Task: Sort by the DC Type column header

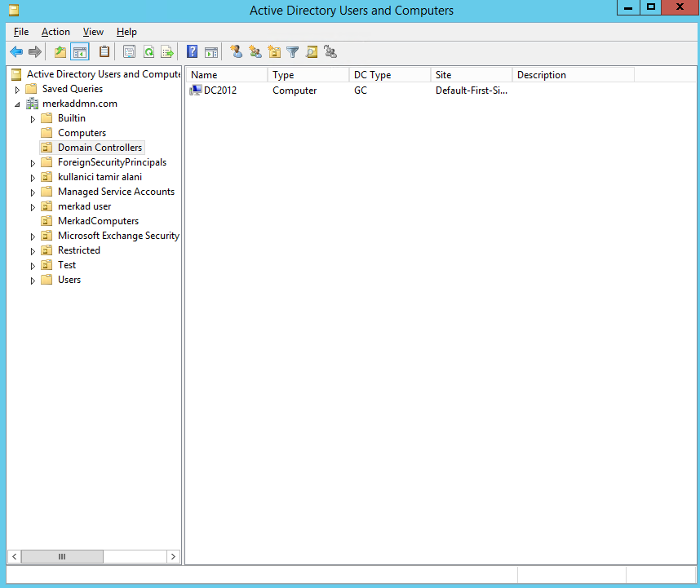Action: [x=390, y=74]
